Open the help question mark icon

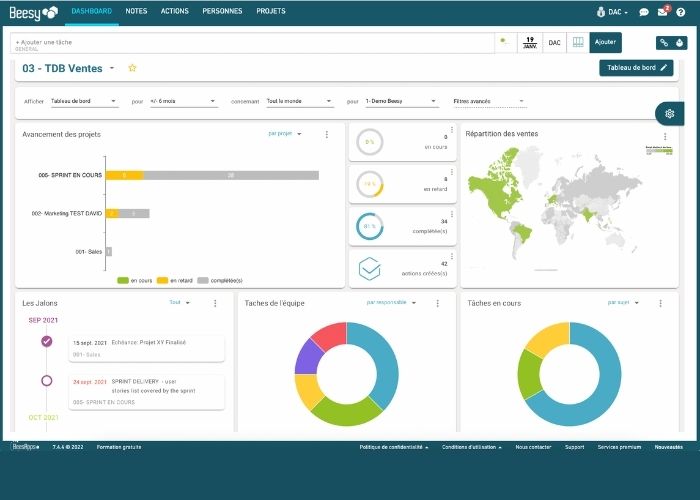[x=680, y=12]
